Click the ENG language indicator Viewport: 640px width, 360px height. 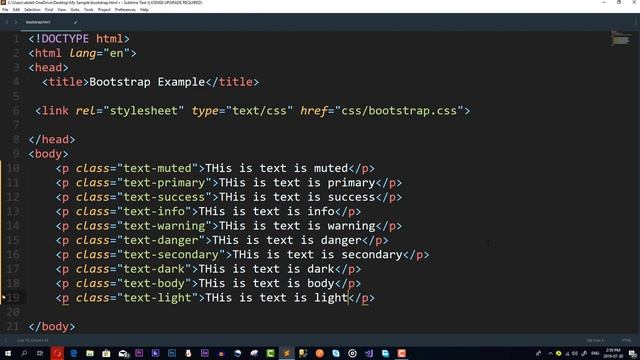(595, 353)
